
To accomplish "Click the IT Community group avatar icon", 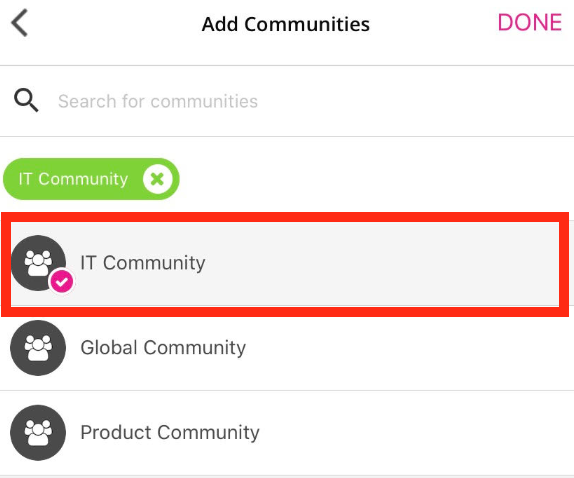I will click(x=38, y=263).
